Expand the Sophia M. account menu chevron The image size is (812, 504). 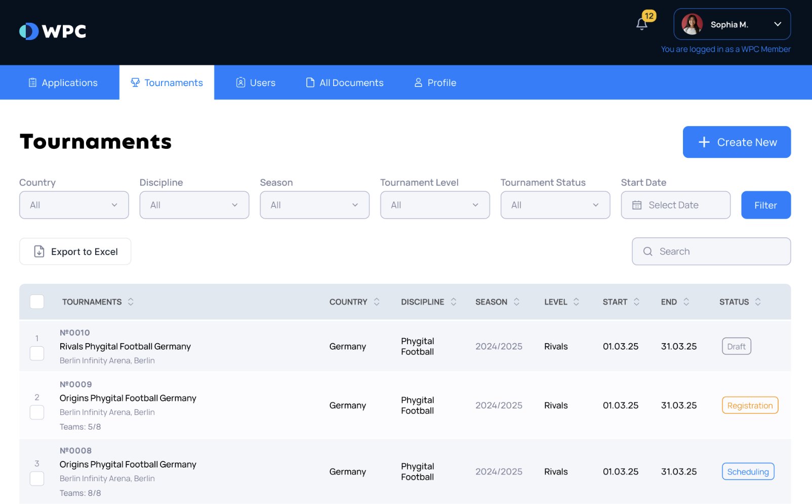[x=778, y=24]
